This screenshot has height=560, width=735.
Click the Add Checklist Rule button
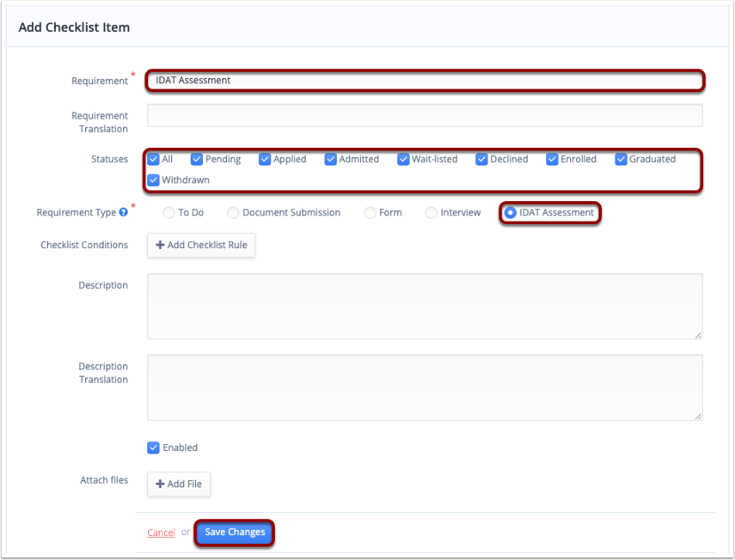pos(201,245)
